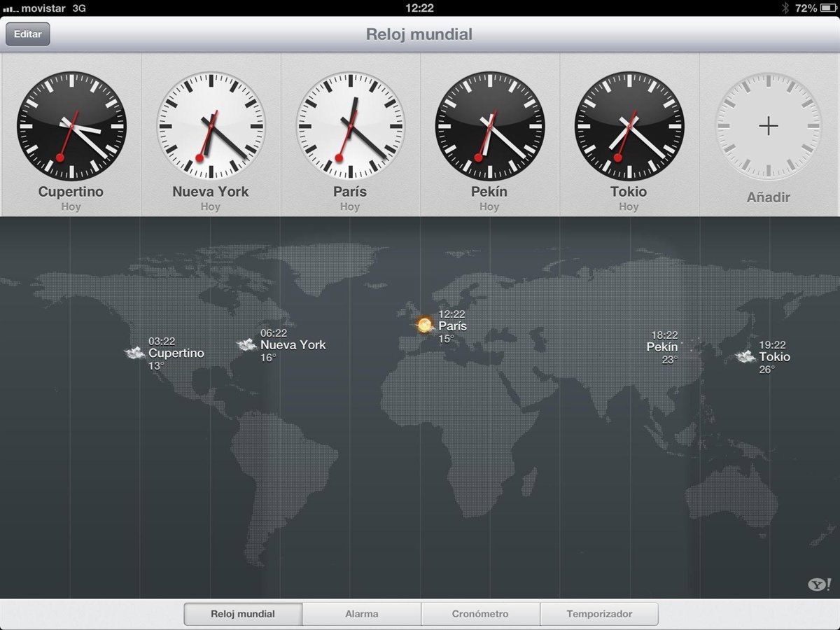This screenshot has width=840, height=630.
Task: Tap the Cupertino analog clock face
Action: (71, 126)
